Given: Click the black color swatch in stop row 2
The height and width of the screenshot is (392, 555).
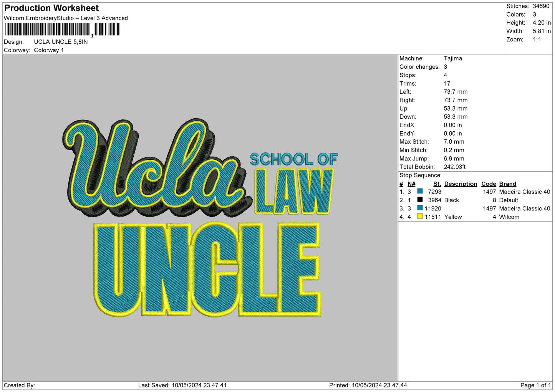Looking at the screenshot, I should 420,200.
